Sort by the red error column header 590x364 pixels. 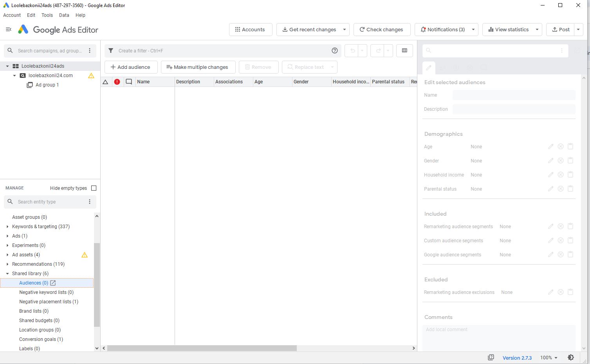coord(117,82)
